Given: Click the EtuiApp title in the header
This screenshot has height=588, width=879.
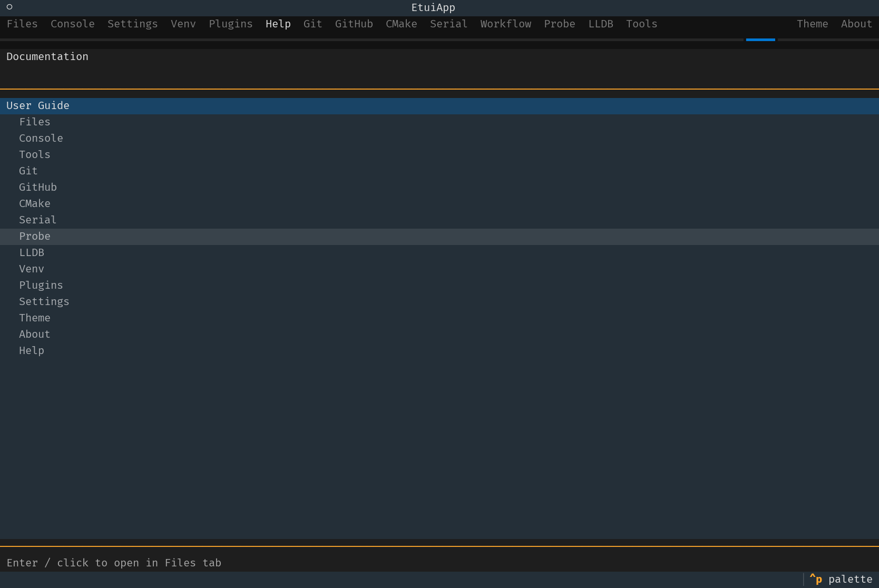Looking at the screenshot, I should tap(433, 8).
